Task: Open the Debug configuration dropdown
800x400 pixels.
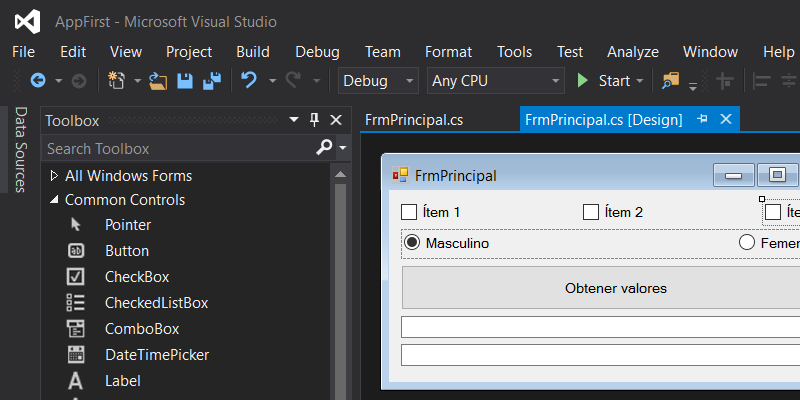Action: click(379, 81)
